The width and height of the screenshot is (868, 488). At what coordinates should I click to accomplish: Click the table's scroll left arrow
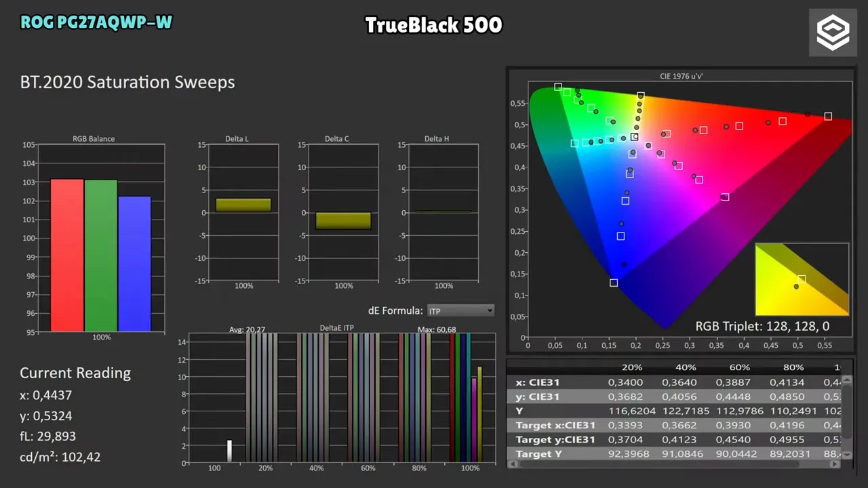[511, 464]
